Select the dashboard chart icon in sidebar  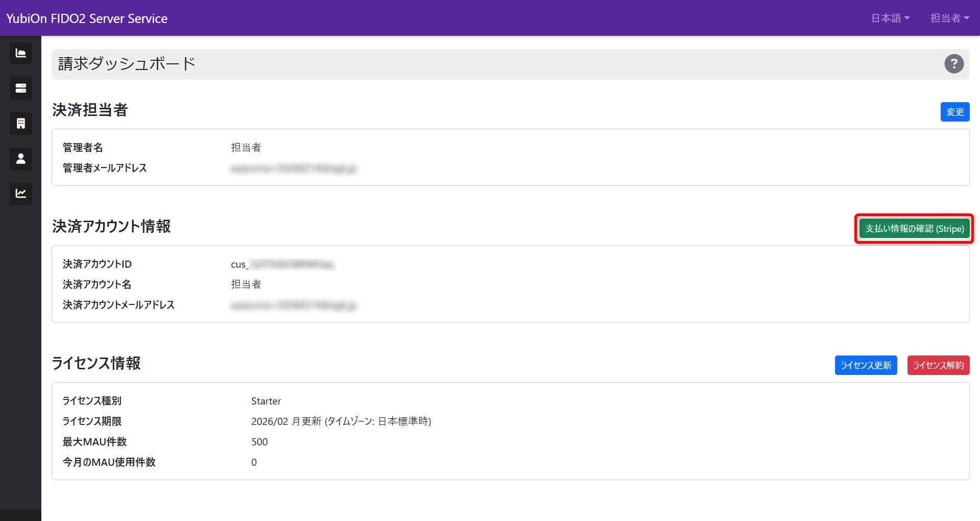coord(20,53)
